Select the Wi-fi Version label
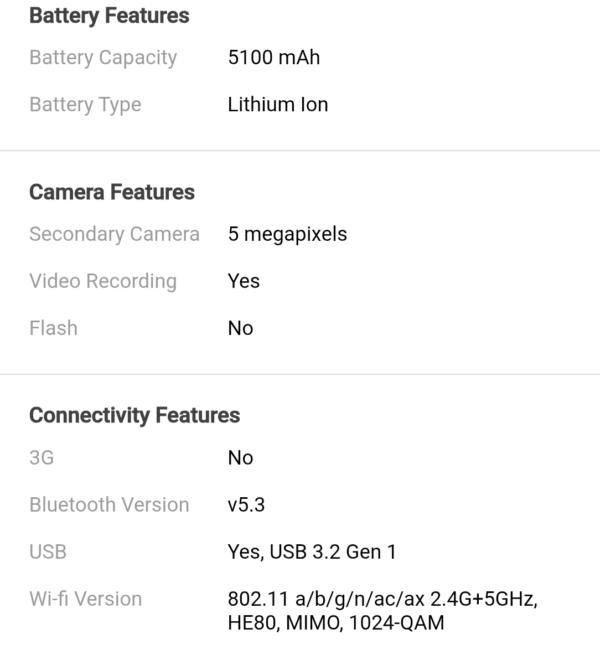The height and width of the screenshot is (660, 600). tap(86, 599)
